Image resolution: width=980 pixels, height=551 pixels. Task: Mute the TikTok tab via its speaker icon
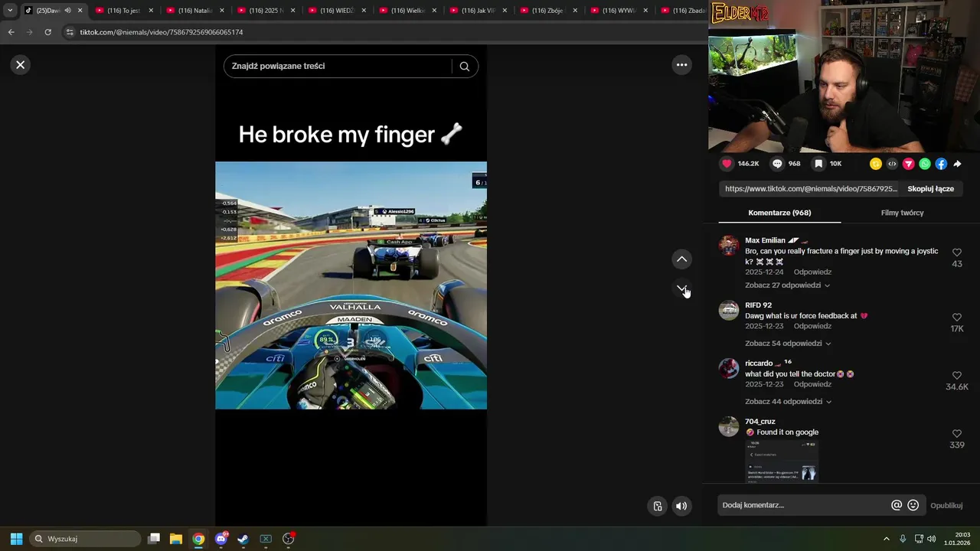coord(67,11)
